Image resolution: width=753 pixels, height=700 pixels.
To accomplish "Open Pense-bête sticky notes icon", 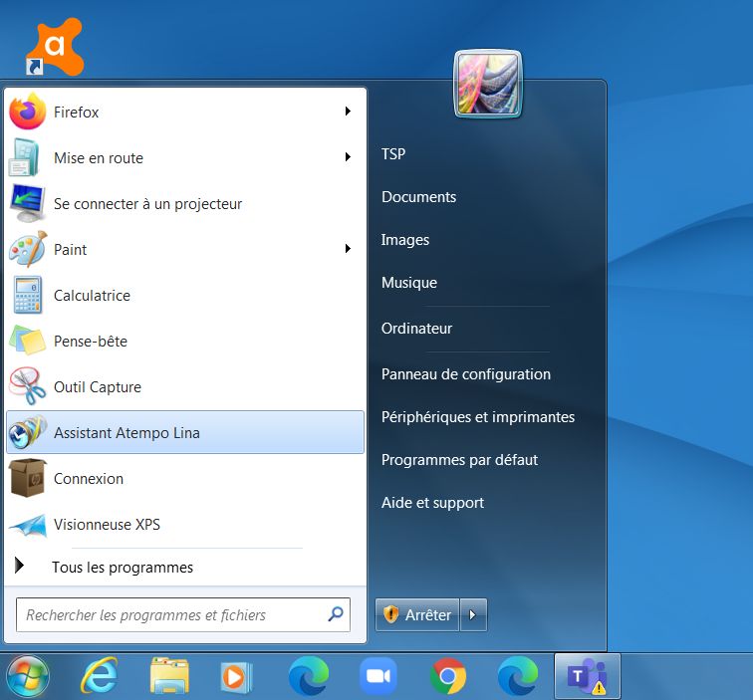I will (x=27, y=341).
